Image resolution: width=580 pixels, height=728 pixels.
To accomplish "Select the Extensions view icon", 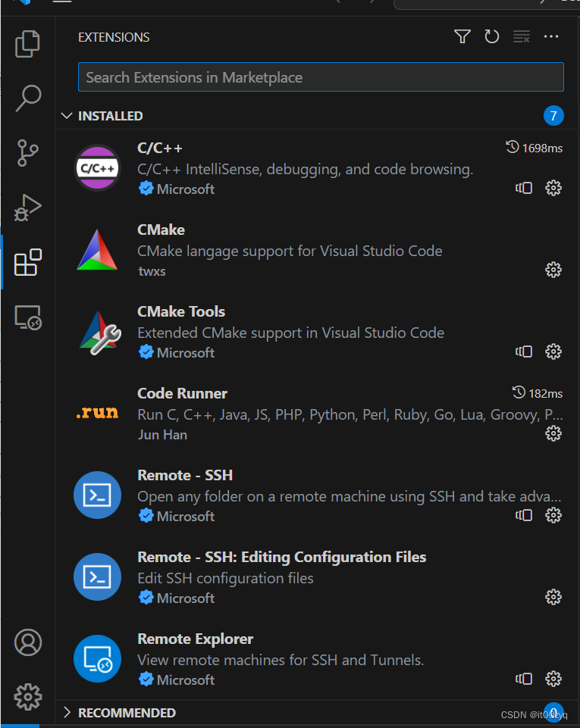I will click(28, 262).
